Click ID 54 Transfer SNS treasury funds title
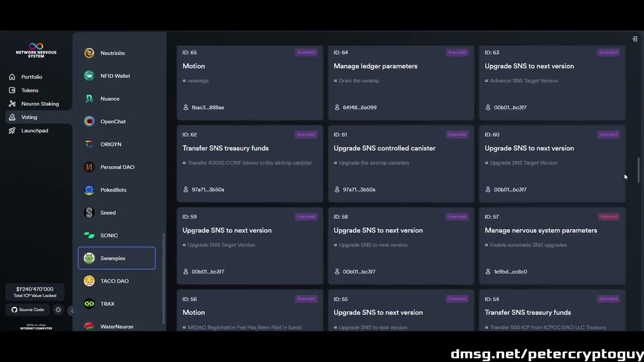Screen dimensions: 644x362 528,313
